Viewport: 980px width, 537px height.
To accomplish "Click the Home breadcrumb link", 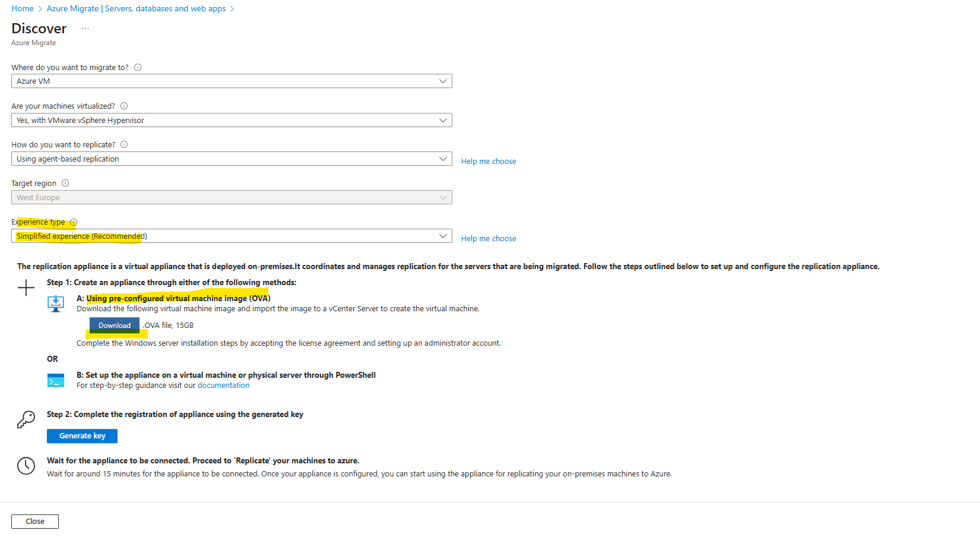I will (x=23, y=8).
